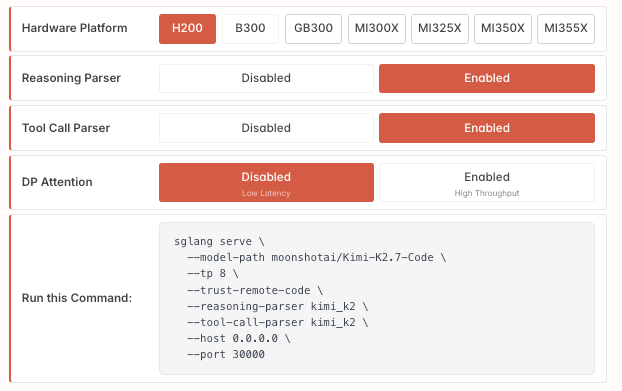Click the 'Run this Command:' label
The width and height of the screenshot is (622, 391).
pos(77,298)
